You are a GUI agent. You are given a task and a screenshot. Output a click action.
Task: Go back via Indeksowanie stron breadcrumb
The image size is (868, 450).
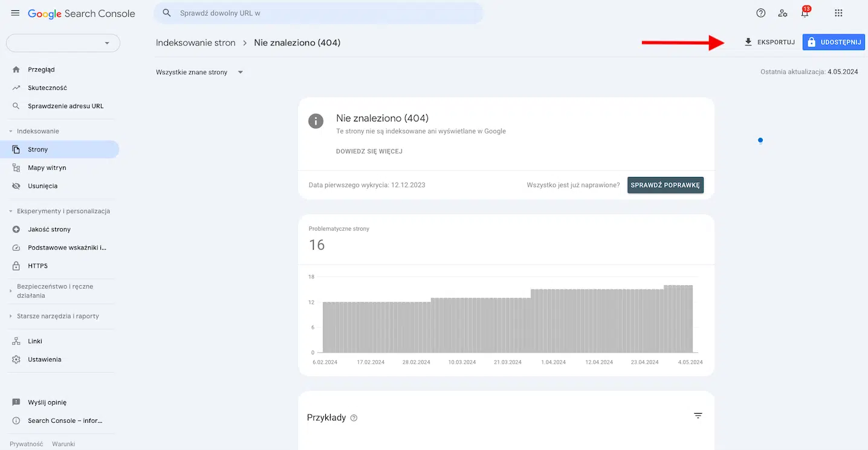tap(196, 43)
